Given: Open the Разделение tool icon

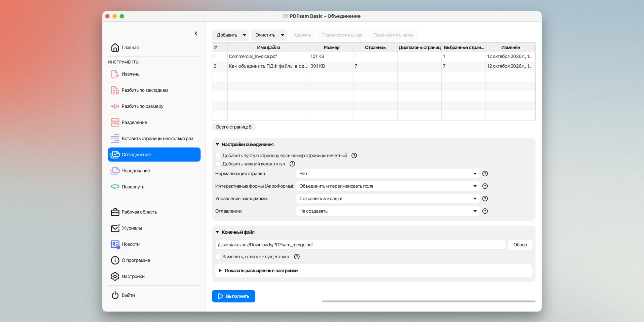Looking at the screenshot, I should 115,122.
